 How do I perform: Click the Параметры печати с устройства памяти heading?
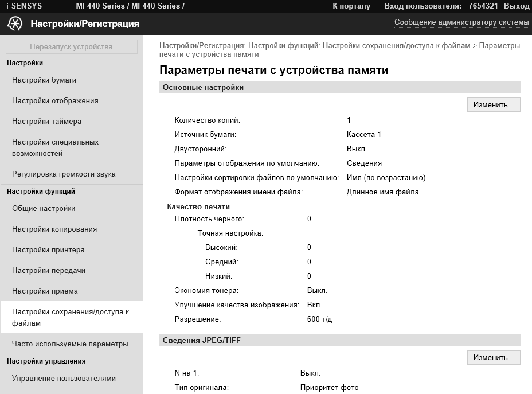274,70
